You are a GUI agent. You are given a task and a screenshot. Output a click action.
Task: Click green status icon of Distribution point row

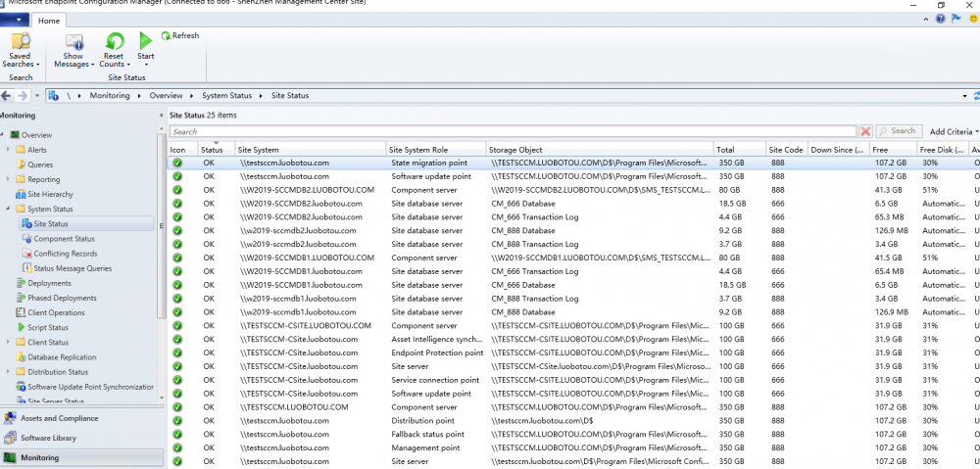[177, 420]
